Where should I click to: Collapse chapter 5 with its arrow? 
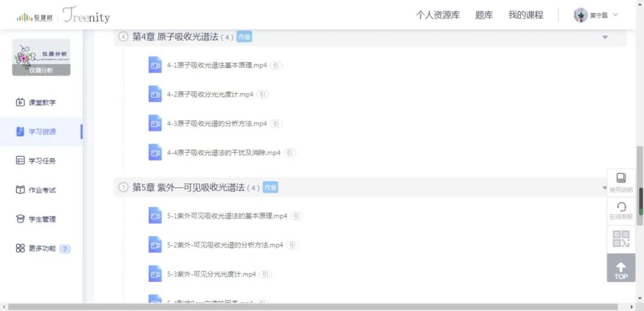coord(603,187)
